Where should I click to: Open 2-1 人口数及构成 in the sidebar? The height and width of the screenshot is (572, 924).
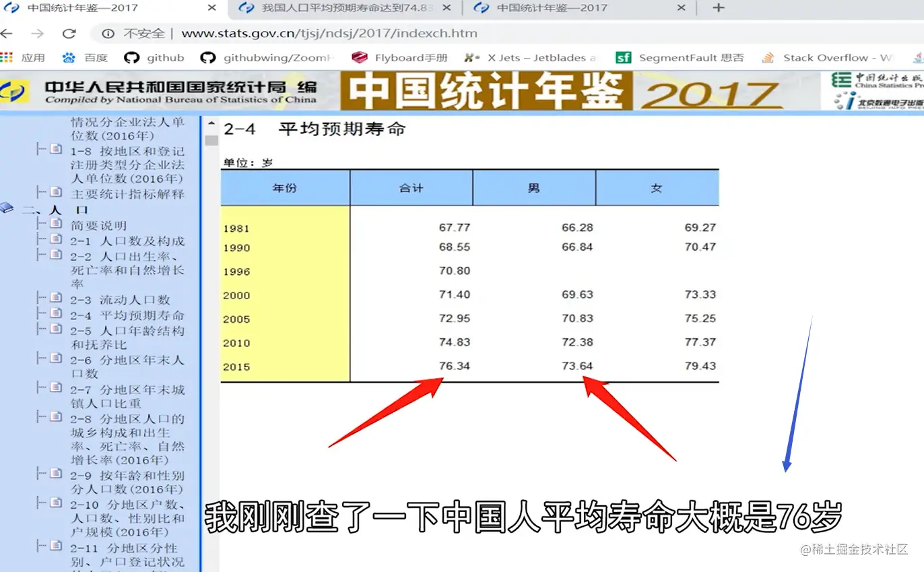[127, 241]
